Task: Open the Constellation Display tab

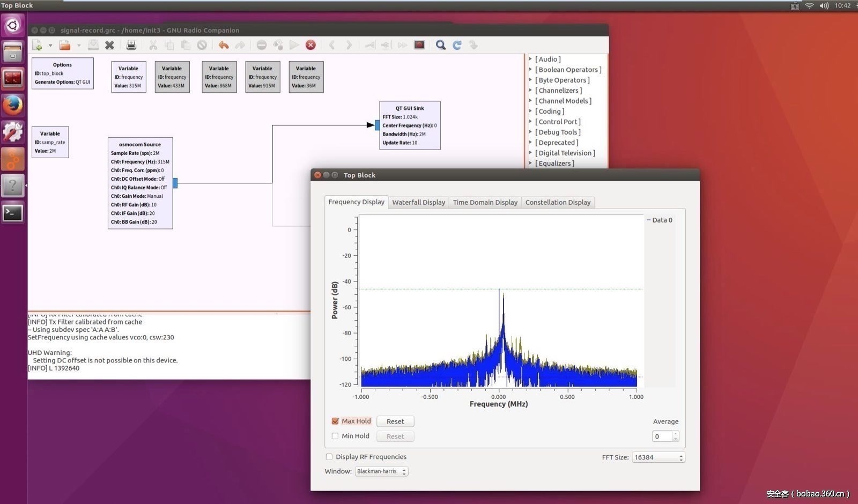Action: pos(558,202)
